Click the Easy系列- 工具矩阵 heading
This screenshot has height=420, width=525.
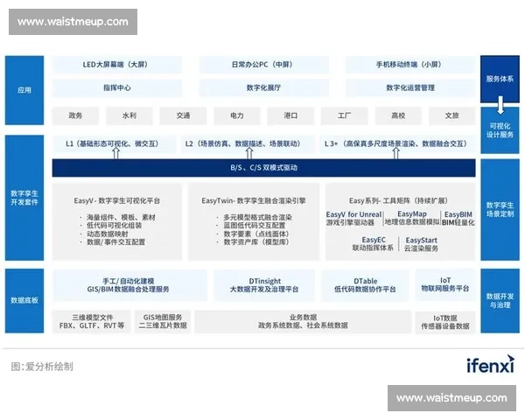398,200
